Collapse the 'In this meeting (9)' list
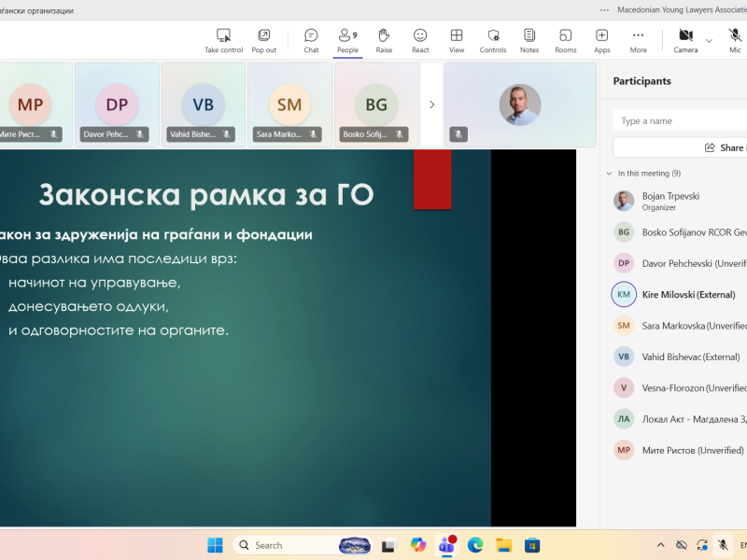This screenshot has height=560, width=747. (x=610, y=174)
